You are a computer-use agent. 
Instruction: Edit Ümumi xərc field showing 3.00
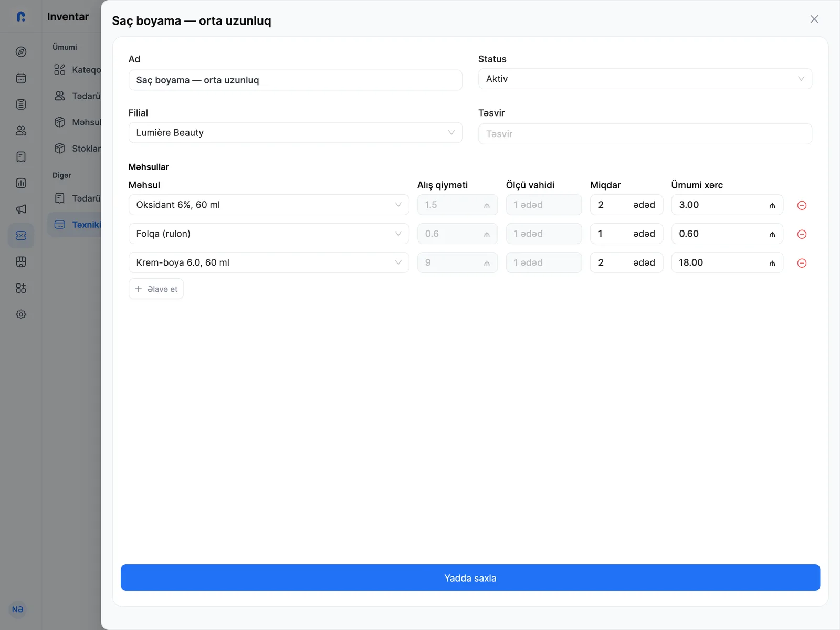coord(727,205)
